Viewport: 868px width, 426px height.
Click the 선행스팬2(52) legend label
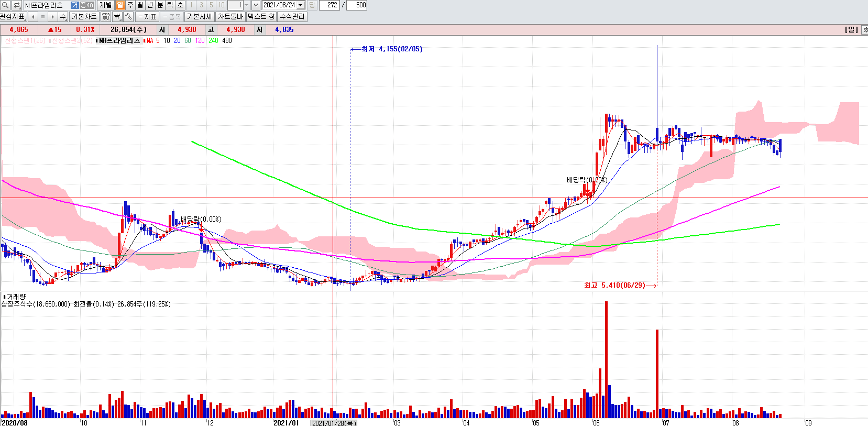[71, 40]
